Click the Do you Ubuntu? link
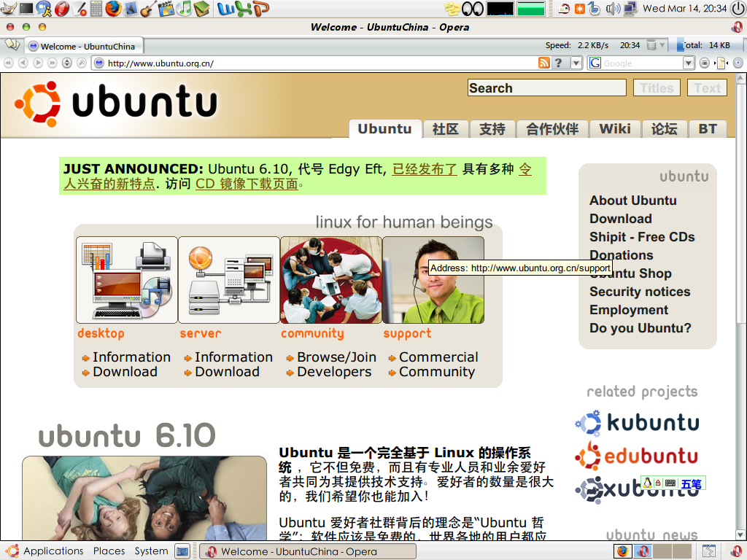 click(x=640, y=328)
